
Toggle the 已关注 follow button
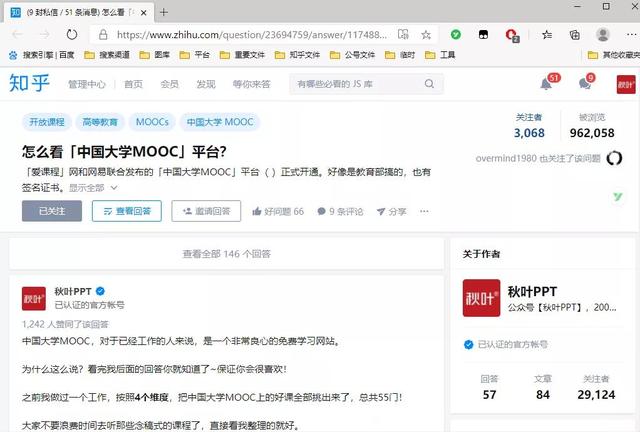[52, 211]
